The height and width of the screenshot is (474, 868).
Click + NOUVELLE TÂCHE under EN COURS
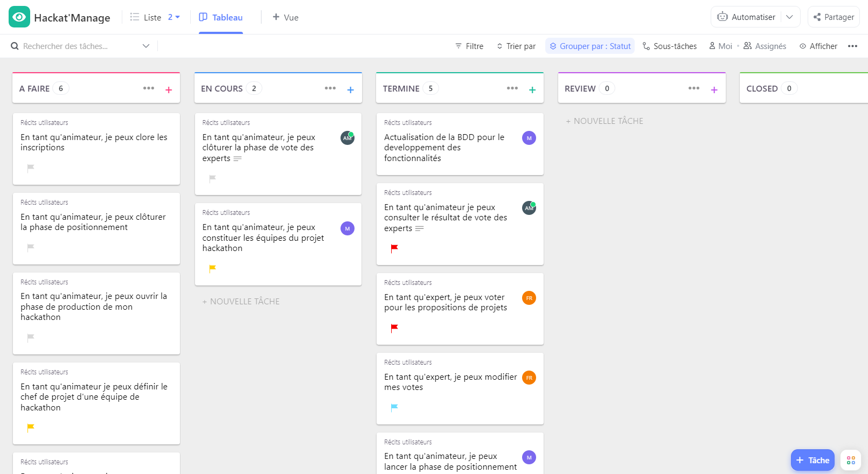point(241,302)
